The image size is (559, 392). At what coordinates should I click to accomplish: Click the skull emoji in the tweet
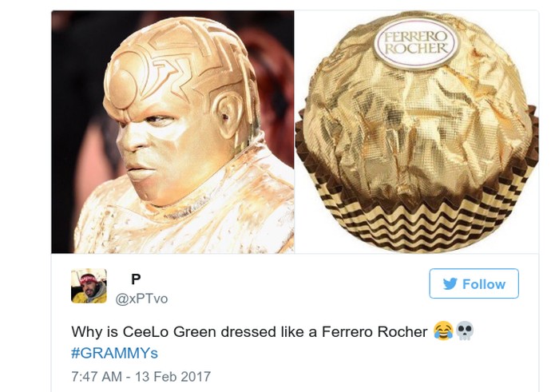pos(465,331)
